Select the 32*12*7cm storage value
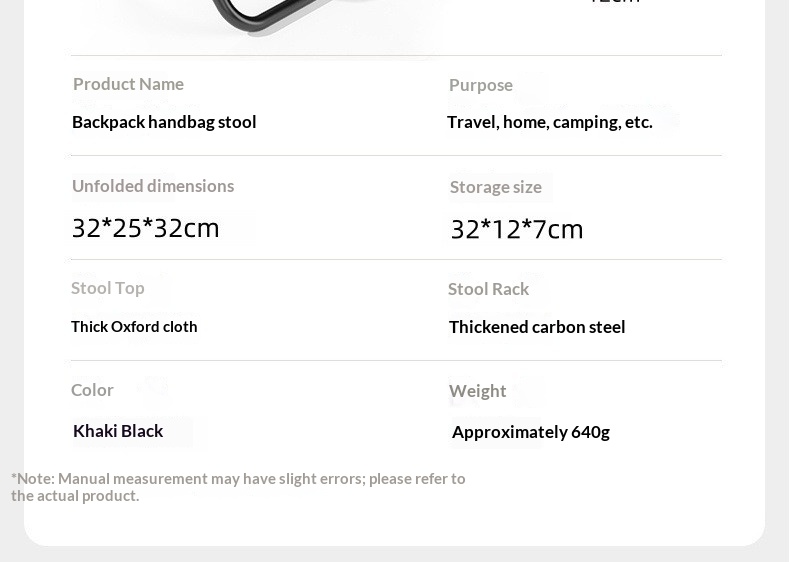Screen dimensions: 790x562 (x=516, y=229)
